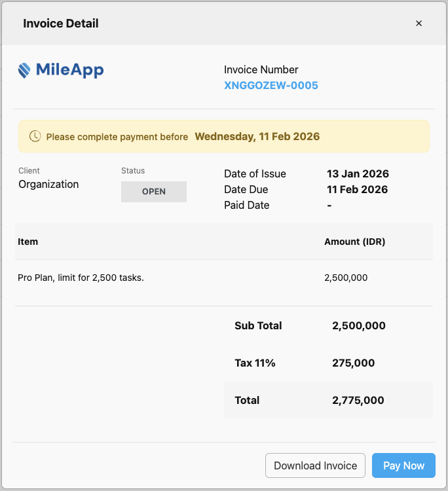Click 'Pro Plan, limit for 2,500 tasks.' row
This screenshot has height=491, width=448.
[224, 278]
